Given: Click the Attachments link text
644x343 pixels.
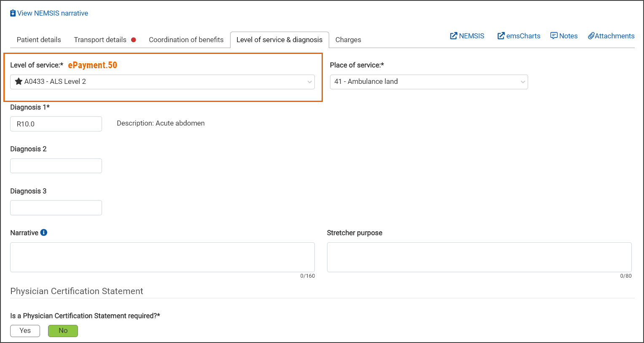Looking at the screenshot, I should pos(614,36).
